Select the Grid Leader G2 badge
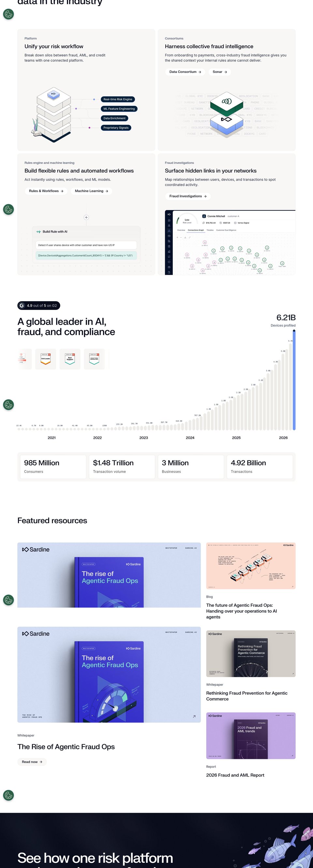 pyautogui.click(x=46, y=359)
